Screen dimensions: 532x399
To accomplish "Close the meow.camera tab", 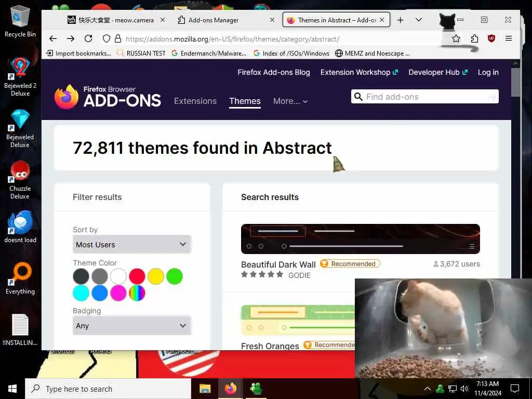I will 163,20.
